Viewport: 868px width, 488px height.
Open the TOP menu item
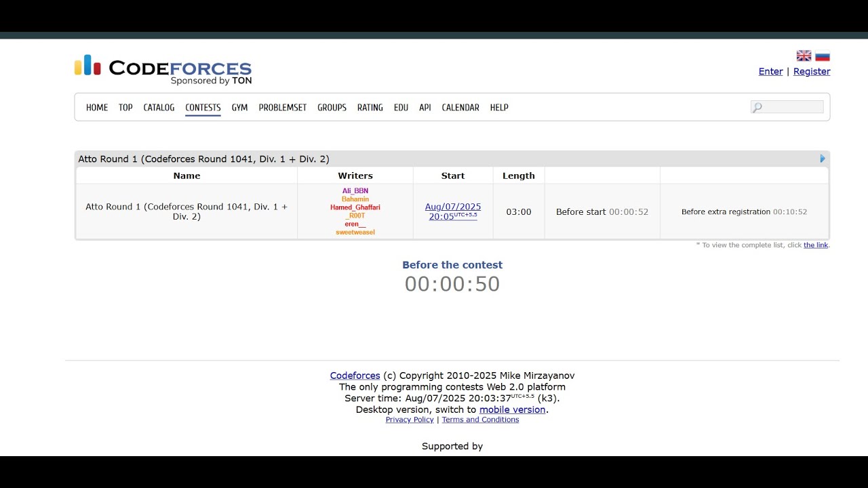coord(125,108)
